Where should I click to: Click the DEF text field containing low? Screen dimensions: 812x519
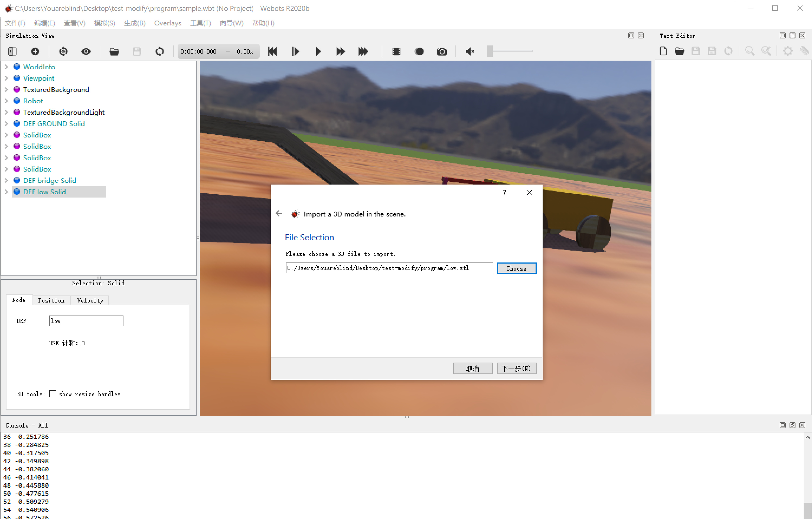click(86, 321)
